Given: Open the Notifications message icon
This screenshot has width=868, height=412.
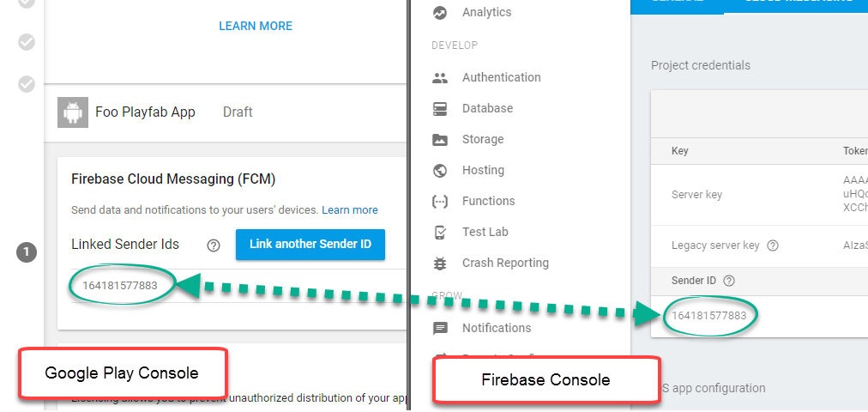Looking at the screenshot, I should pos(440,329).
